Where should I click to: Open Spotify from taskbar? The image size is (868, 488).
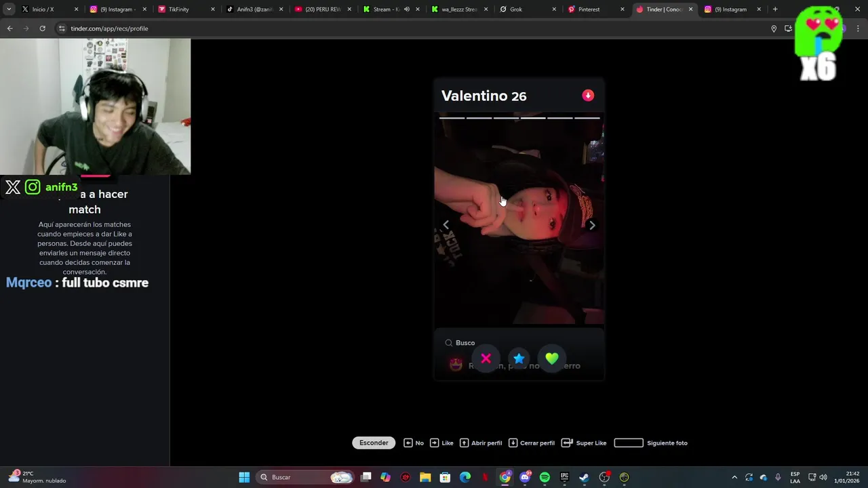click(x=545, y=477)
